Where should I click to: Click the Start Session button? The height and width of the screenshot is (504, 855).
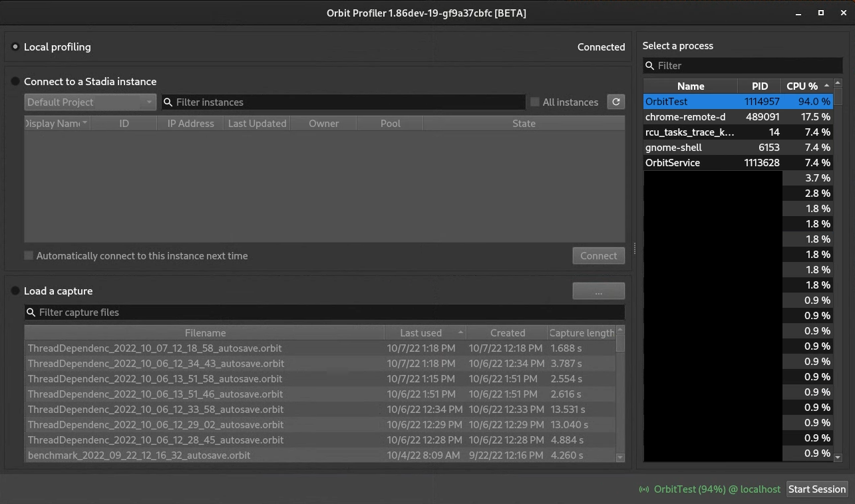(x=817, y=489)
